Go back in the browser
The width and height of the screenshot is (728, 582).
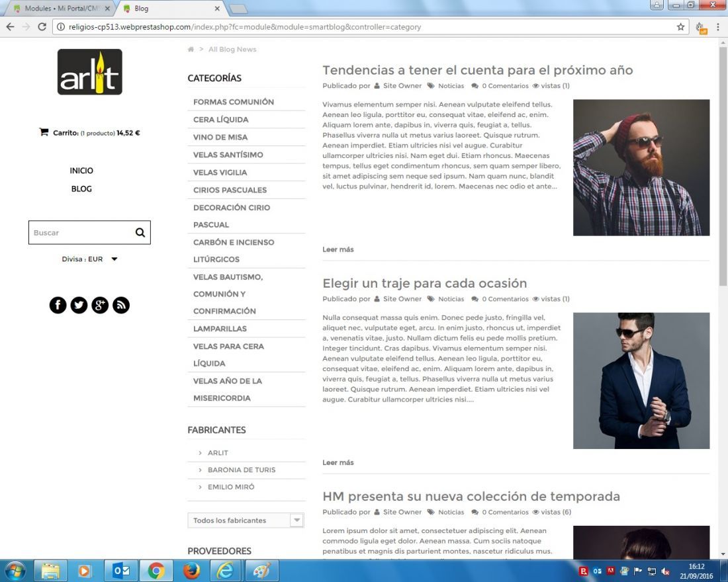(10, 27)
